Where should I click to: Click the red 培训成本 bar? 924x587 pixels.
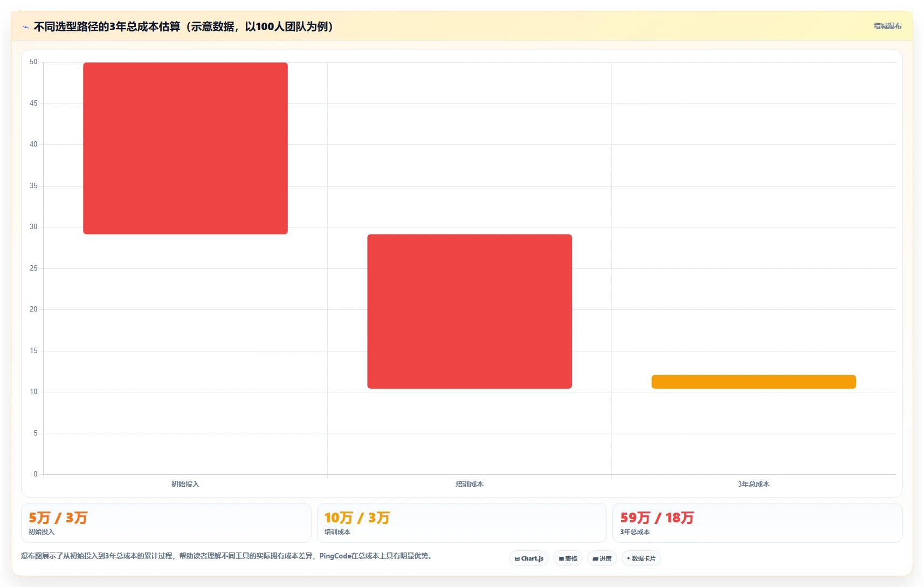470,311
